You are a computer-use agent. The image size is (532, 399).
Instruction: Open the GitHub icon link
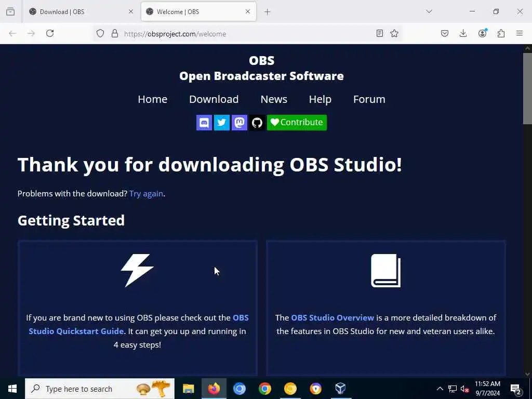(257, 123)
